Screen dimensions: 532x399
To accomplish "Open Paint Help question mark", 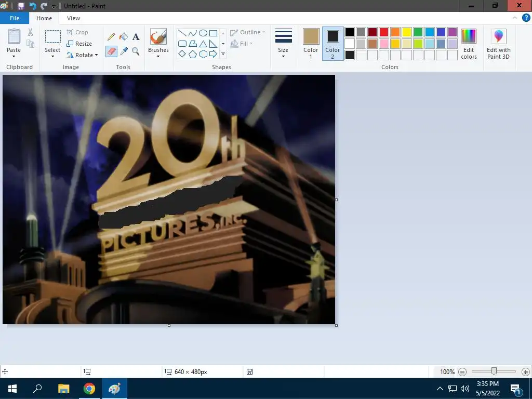I will pyautogui.click(x=526, y=18).
